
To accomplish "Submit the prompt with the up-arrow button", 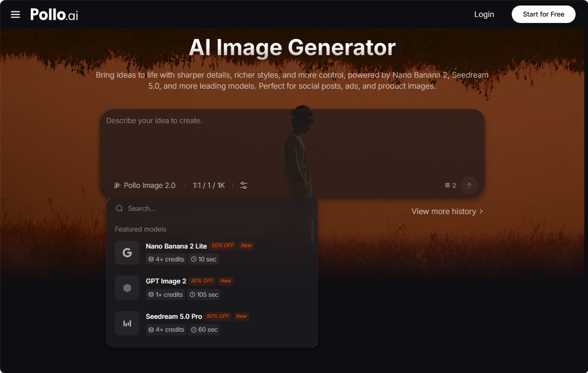I will click(469, 186).
